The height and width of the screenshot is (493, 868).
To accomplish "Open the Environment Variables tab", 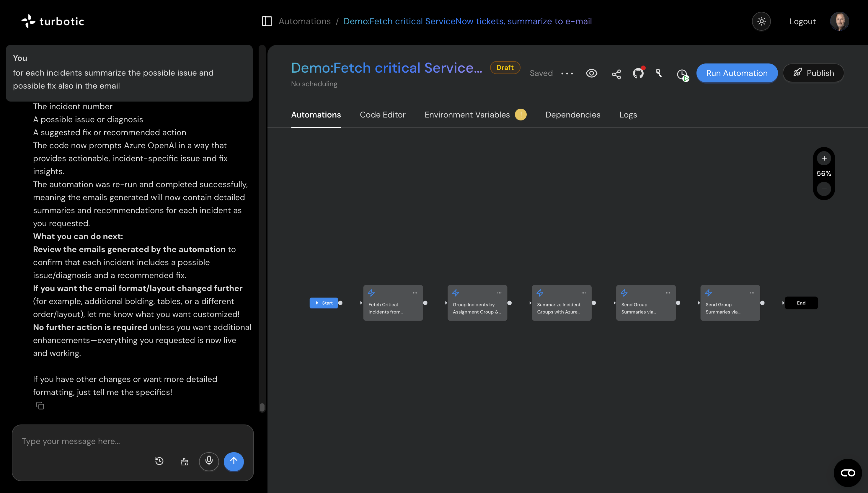I will [x=467, y=115].
